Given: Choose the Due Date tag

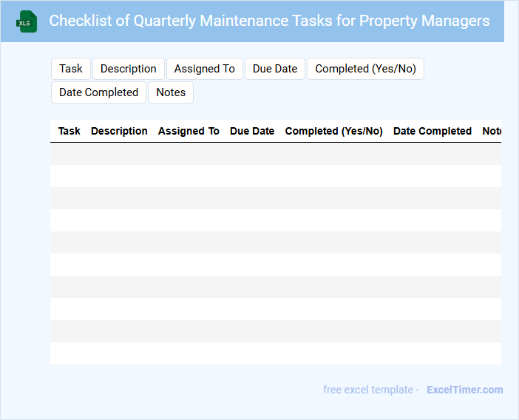Looking at the screenshot, I should [x=275, y=69].
